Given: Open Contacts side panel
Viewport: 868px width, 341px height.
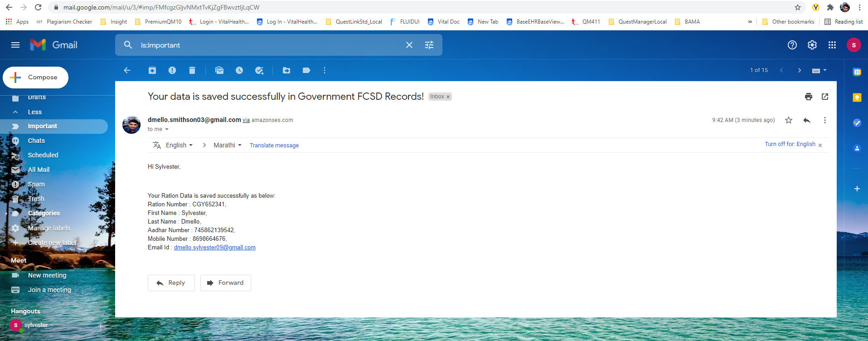Looking at the screenshot, I should coord(857,148).
